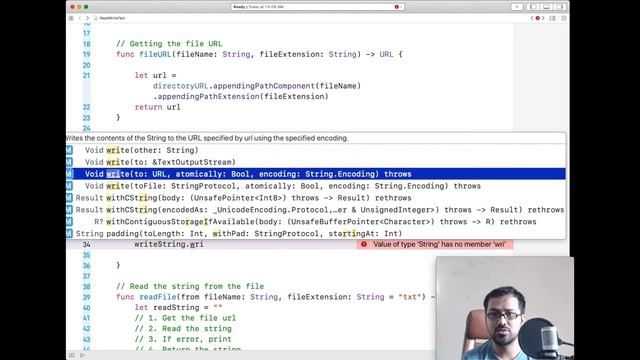Click the readFile function name
The height and width of the screenshot is (360, 640).
tap(158, 297)
